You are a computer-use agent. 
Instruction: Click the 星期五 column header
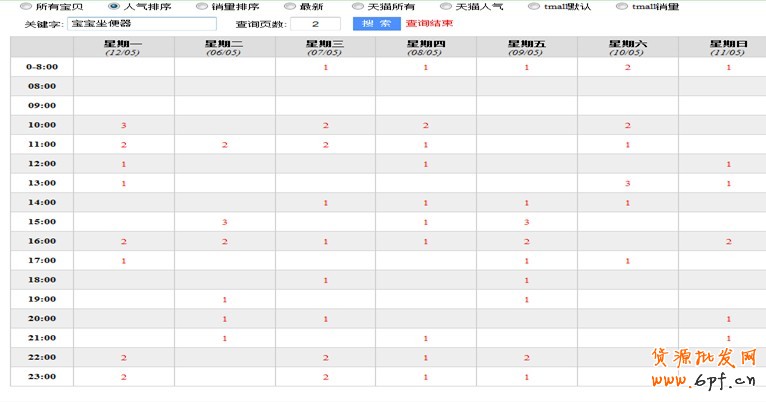click(x=526, y=47)
